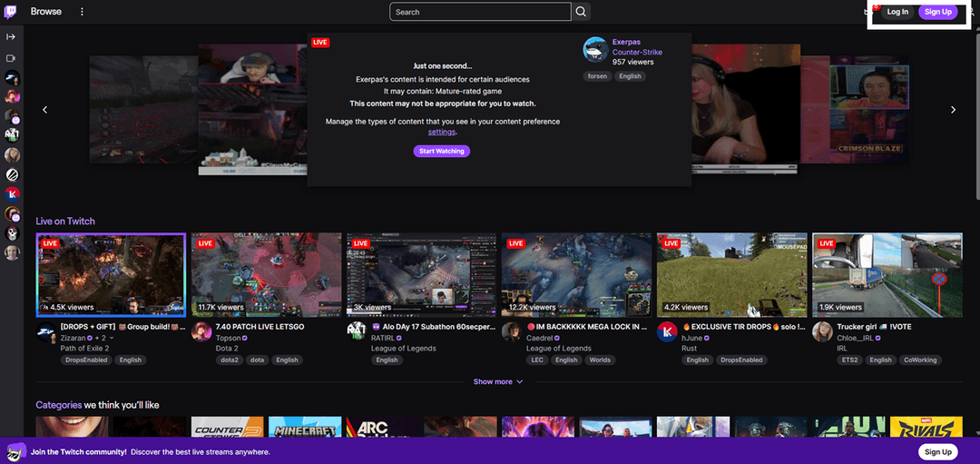Screen dimensions: 980x464
Task: Select the Worlds tag under Caedrel
Action: tap(601, 360)
